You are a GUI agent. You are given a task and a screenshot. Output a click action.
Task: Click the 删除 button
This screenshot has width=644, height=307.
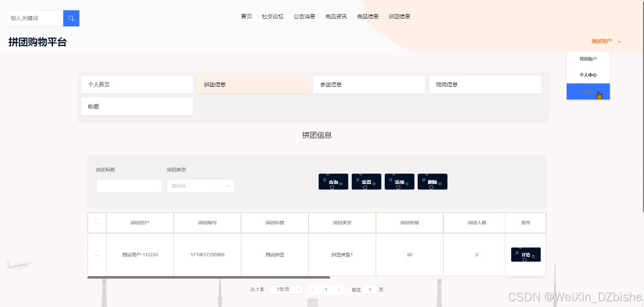pyautogui.click(x=432, y=182)
